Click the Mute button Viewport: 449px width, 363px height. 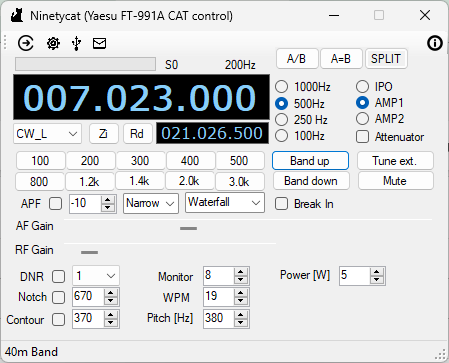(x=395, y=181)
